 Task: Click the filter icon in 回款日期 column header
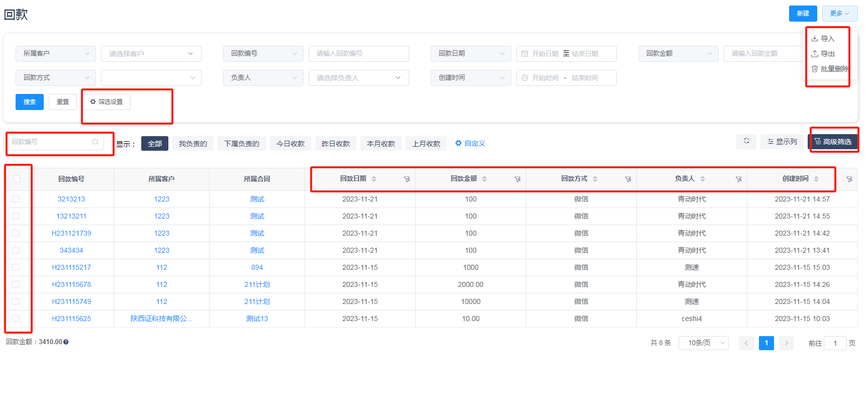(407, 179)
